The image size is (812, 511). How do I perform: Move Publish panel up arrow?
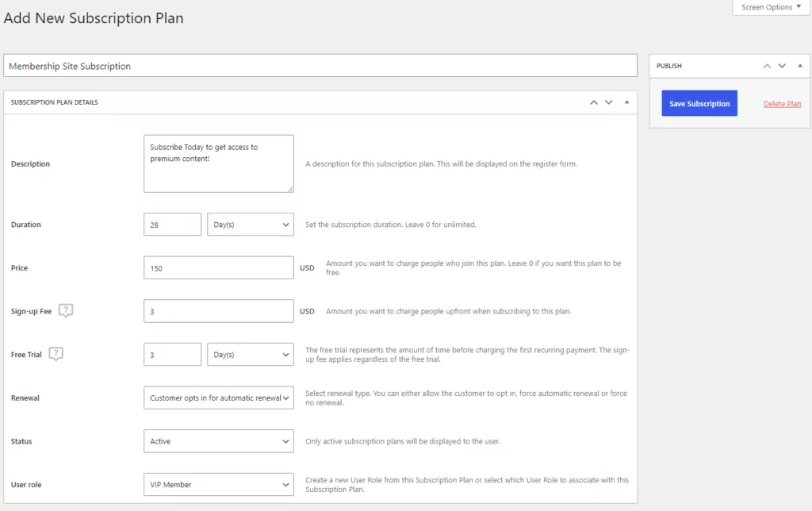767,66
